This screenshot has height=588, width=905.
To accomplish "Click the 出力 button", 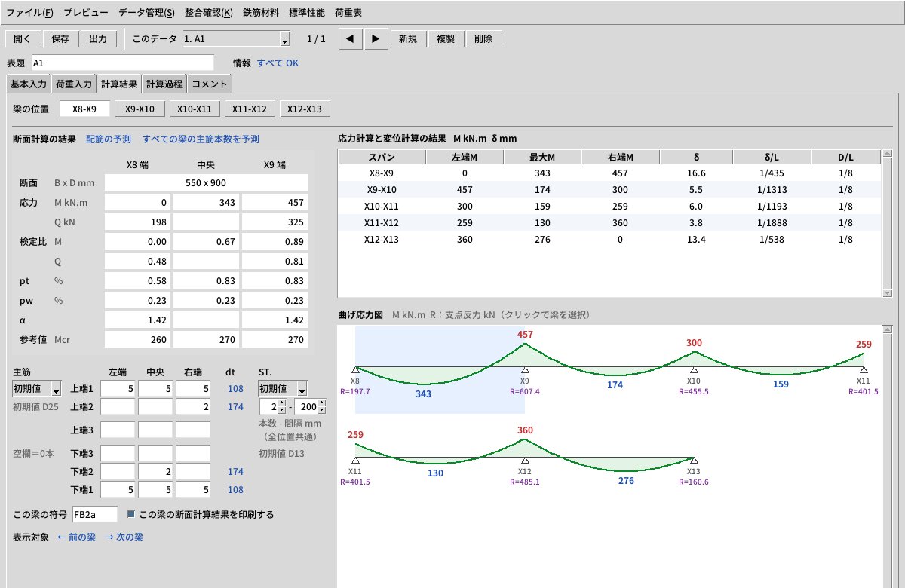I will click(98, 39).
